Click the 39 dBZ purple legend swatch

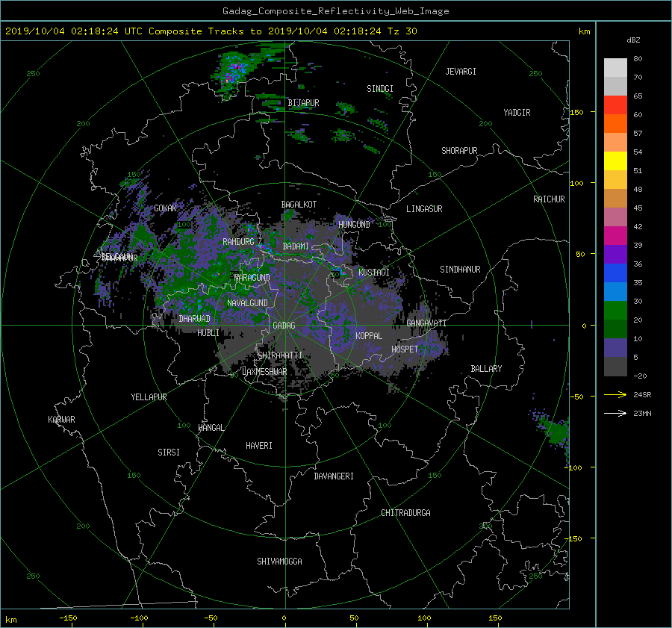pos(615,254)
